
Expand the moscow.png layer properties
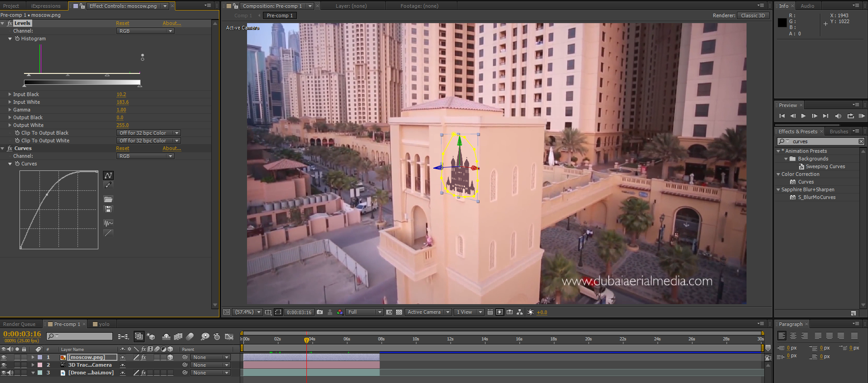click(x=33, y=357)
